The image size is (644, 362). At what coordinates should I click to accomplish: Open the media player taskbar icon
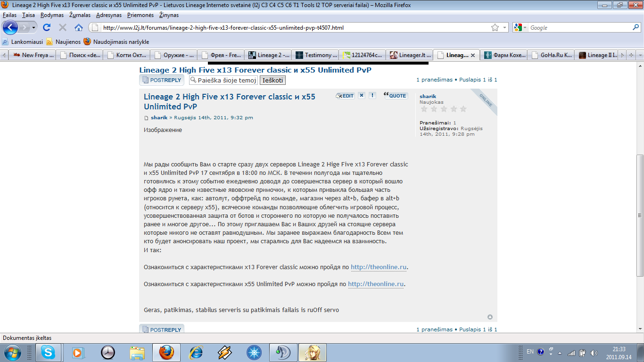(78, 352)
